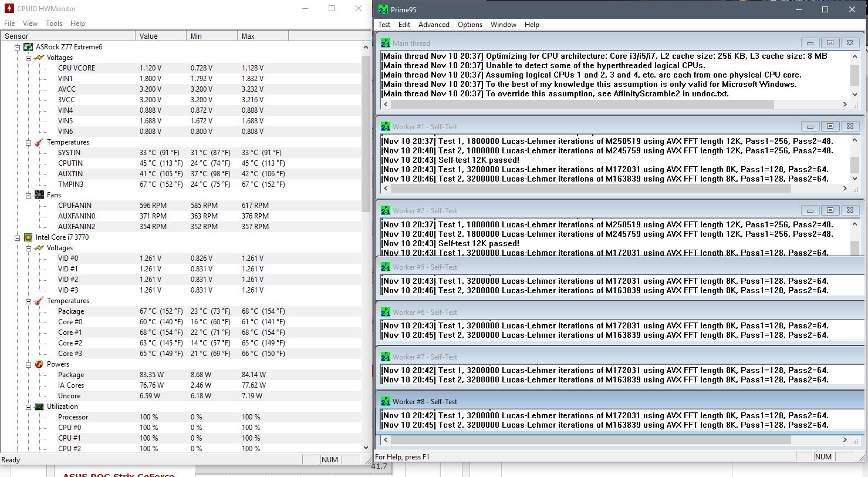Click the Prime95 title bar icon

(383, 9)
